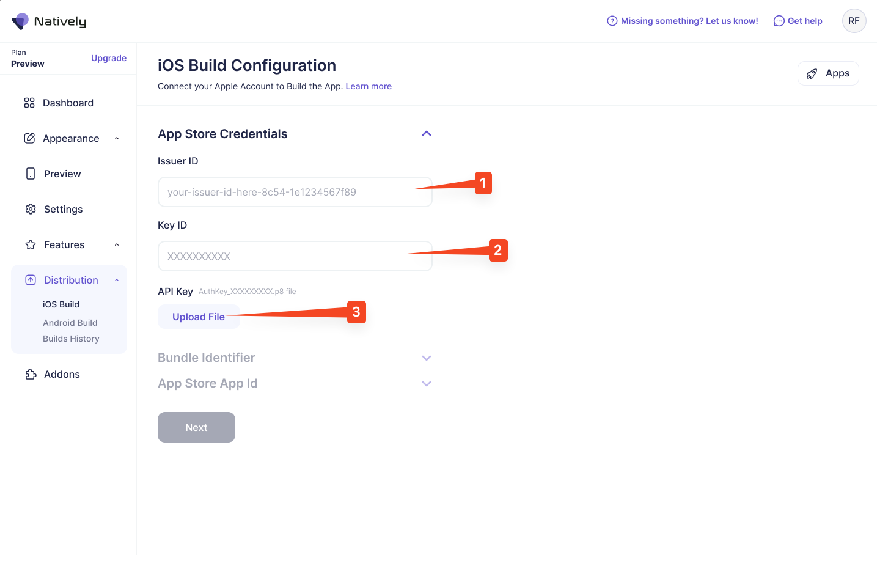Click the Appearance edit icon
This screenshot has width=877, height=588.
point(29,138)
